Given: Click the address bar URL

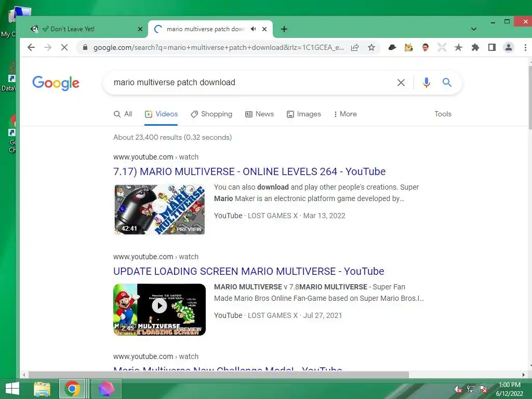Looking at the screenshot, I should pos(219,47).
